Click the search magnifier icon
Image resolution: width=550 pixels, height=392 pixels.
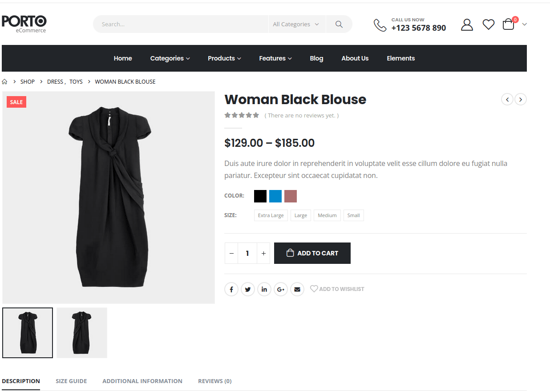pyautogui.click(x=339, y=24)
